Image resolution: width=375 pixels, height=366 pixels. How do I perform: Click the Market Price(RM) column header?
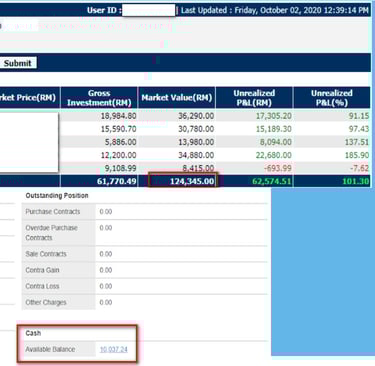30,98
